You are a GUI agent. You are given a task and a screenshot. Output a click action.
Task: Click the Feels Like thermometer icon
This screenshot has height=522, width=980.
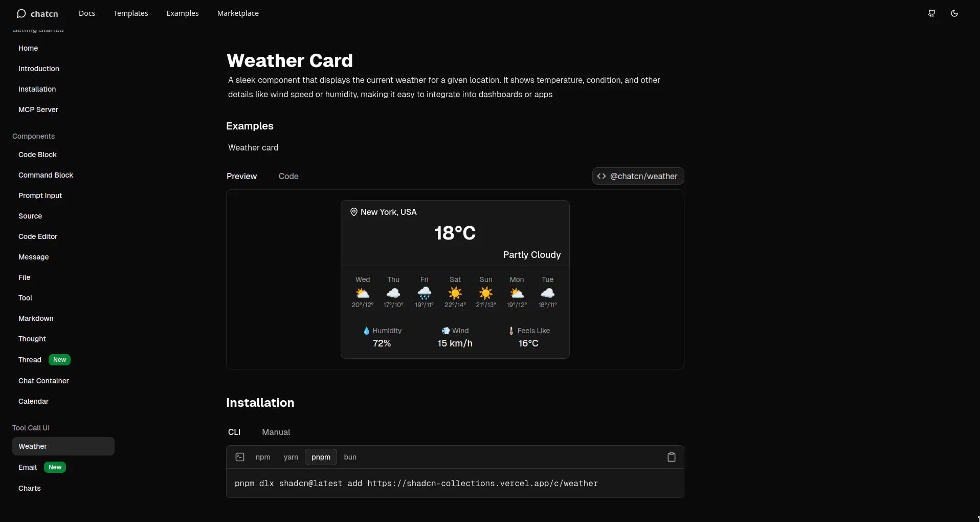(511, 331)
